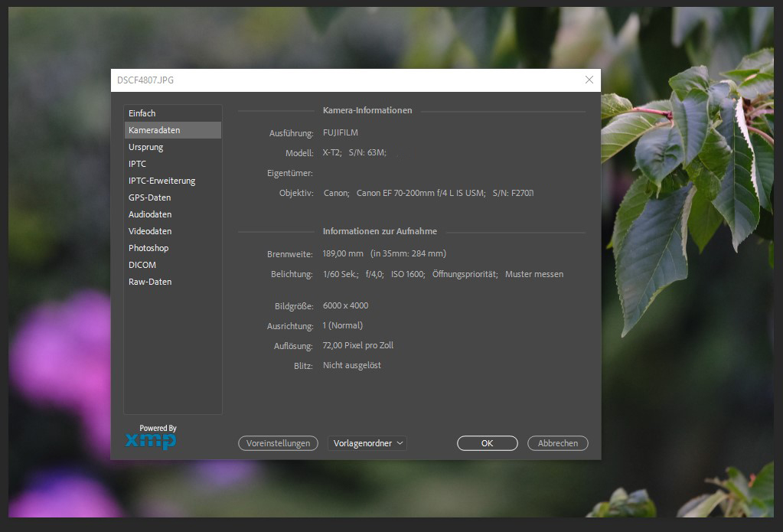Viewport: 783px width, 532px height.
Task: Click the DSCF4807.JPG title text
Action: tap(145, 80)
